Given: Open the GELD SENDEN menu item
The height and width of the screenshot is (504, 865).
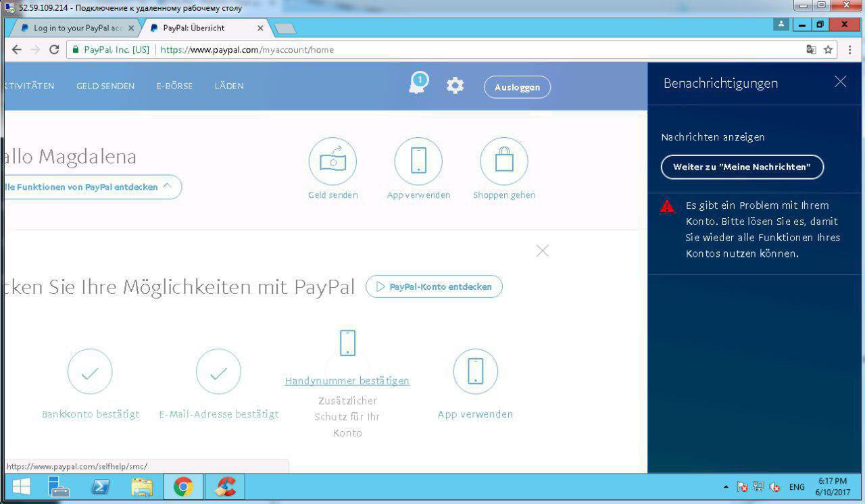Looking at the screenshot, I should pyautogui.click(x=105, y=86).
